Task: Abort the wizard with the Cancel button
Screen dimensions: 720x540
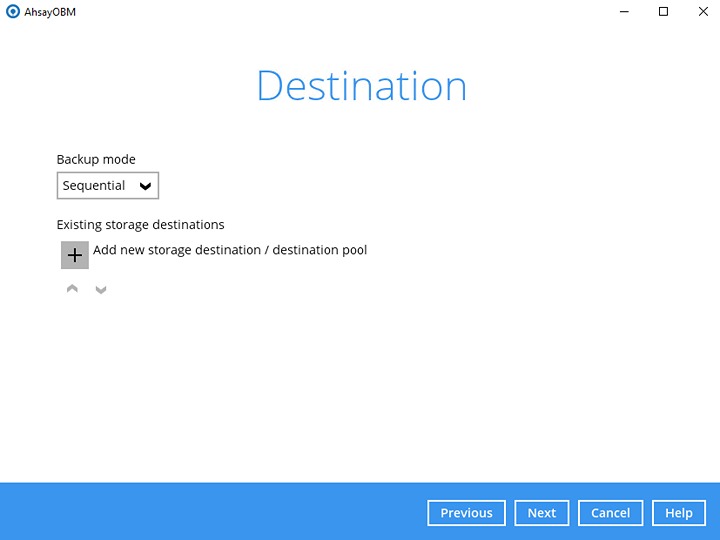Action: point(610,513)
